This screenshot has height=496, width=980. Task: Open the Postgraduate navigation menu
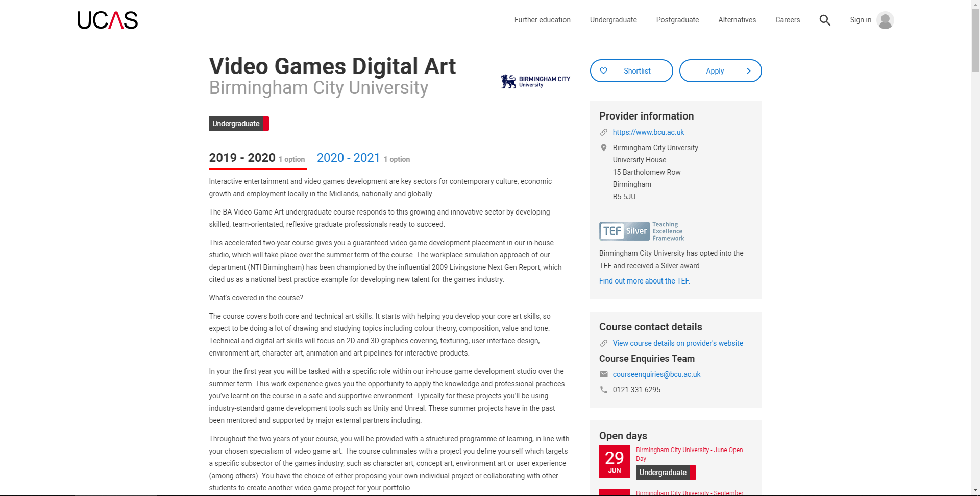[677, 20]
